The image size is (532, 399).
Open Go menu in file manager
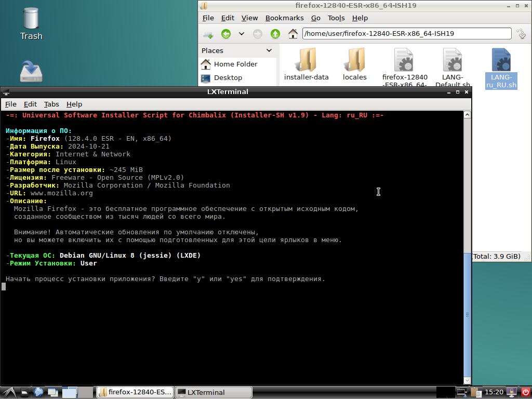[x=315, y=18]
